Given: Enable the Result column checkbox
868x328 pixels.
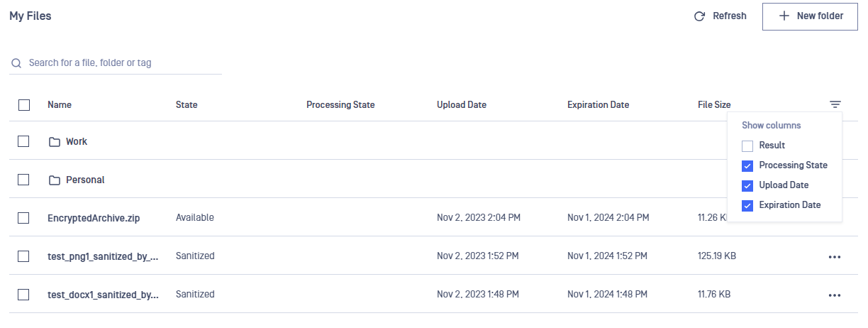Looking at the screenshot, I should [747, 146].
